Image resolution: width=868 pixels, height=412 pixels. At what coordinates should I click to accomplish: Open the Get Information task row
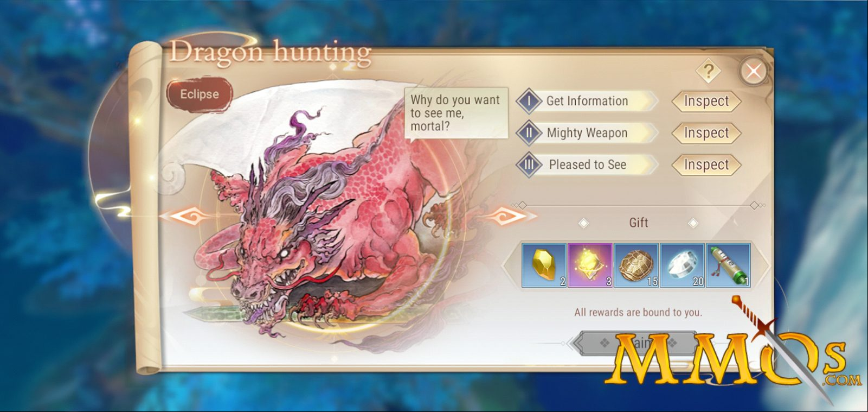tap(587, 101)
